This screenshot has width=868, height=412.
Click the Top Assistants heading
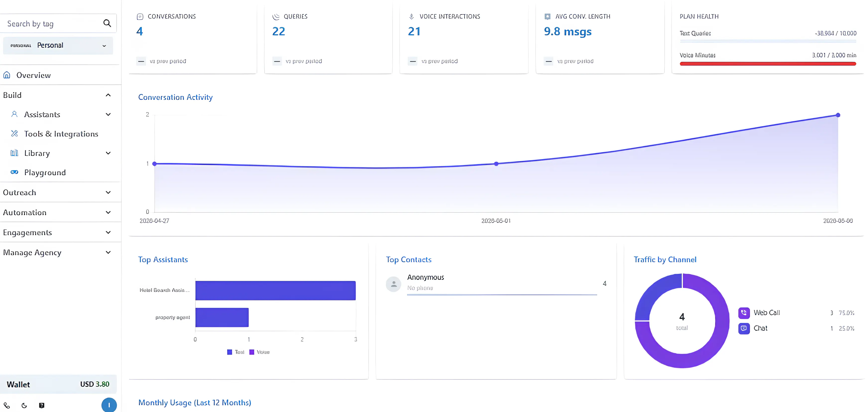coord(163,260)
